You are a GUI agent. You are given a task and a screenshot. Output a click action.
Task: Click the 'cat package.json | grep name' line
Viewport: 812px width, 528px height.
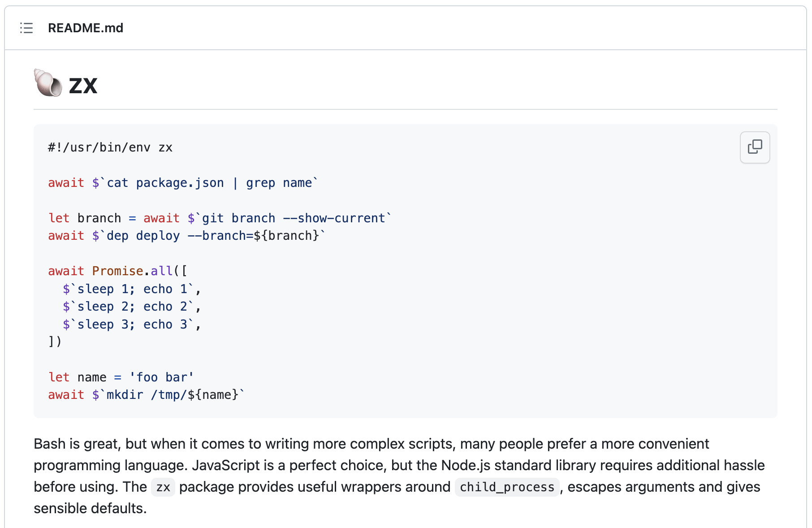click(x=183, y=183)
